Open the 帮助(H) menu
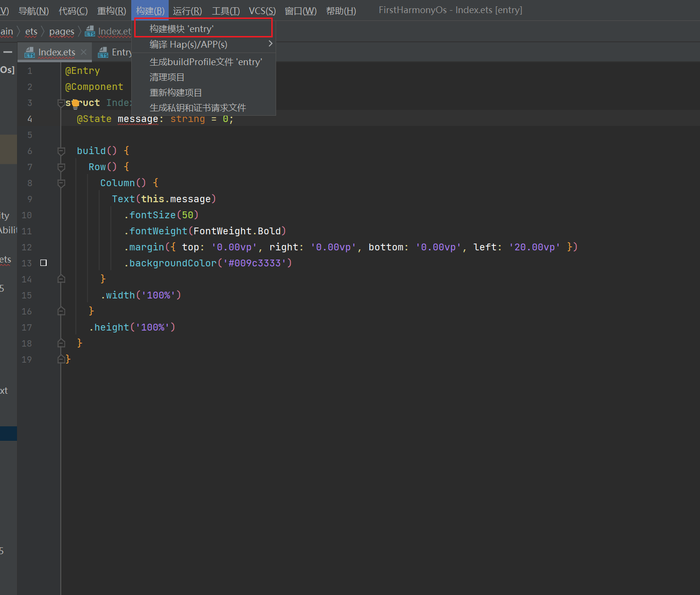This screenshot has height=595, width=700. [x=341, y=10]
